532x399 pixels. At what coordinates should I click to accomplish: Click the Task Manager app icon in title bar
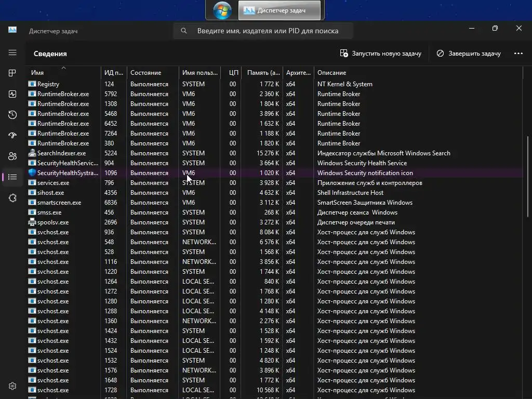12,30
